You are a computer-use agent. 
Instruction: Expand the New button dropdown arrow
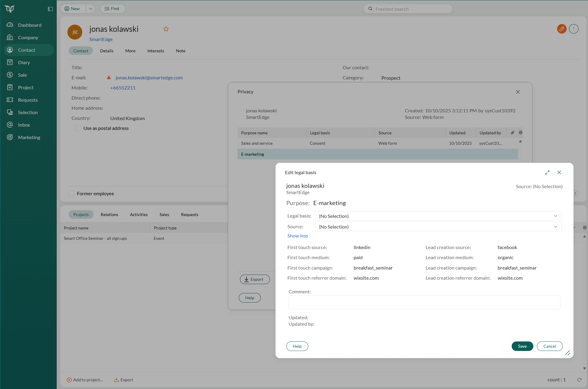(91, 9)
